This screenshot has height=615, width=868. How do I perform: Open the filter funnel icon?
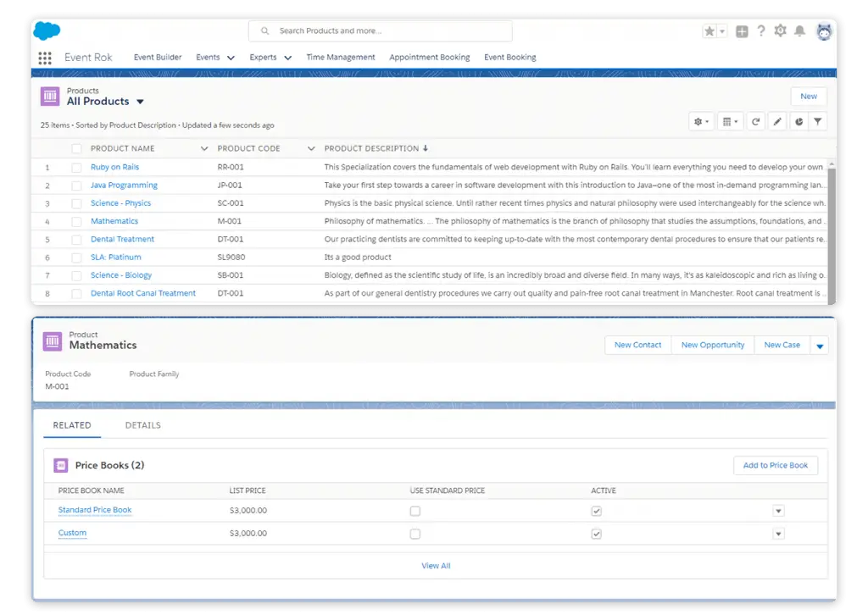point(818,122)
